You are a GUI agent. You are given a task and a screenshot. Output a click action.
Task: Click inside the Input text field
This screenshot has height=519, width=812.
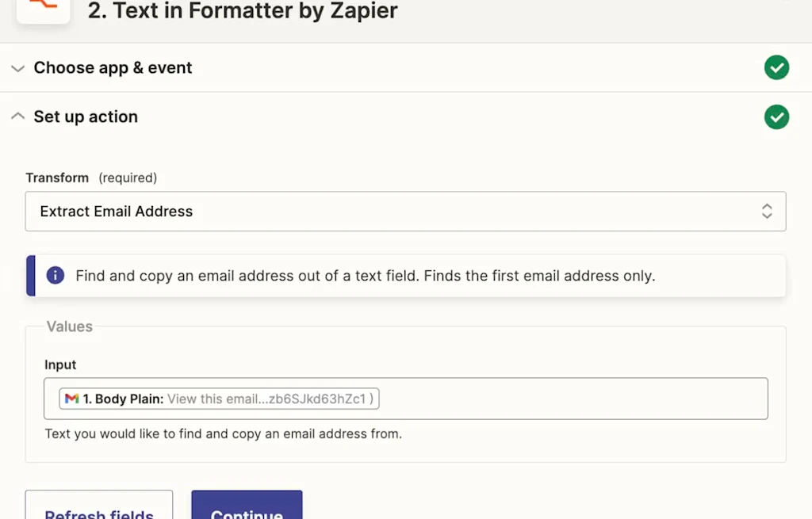click(x=555, y=399)
